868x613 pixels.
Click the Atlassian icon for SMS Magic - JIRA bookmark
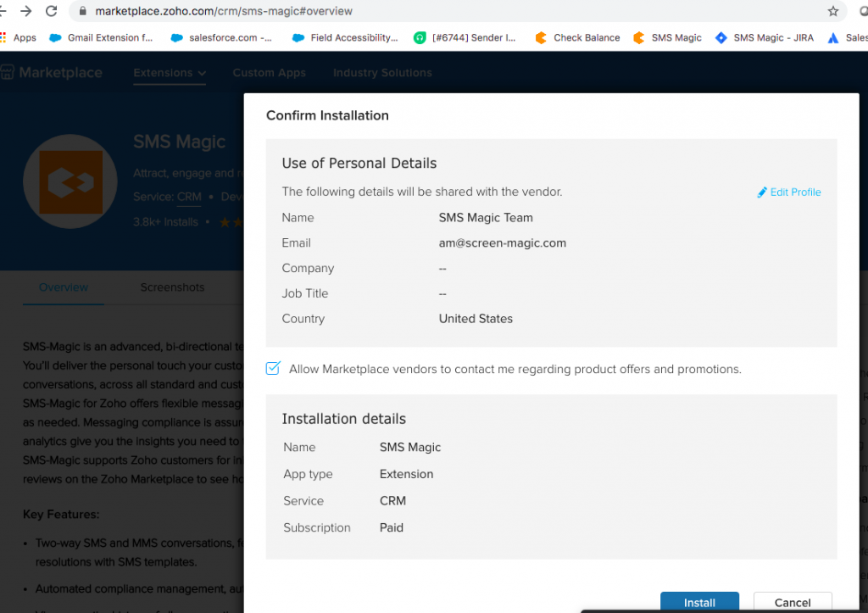721,37
